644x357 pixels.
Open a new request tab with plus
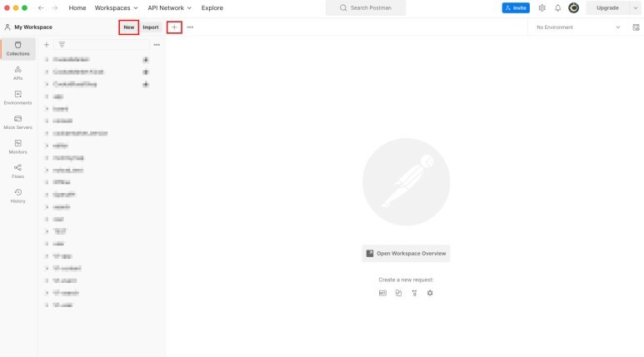point(174,27)
